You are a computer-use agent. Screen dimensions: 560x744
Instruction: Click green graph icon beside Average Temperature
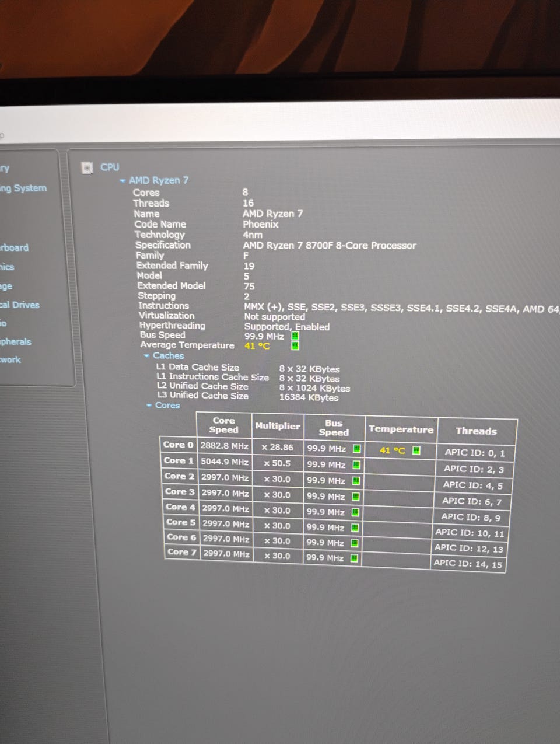point(295,345)
